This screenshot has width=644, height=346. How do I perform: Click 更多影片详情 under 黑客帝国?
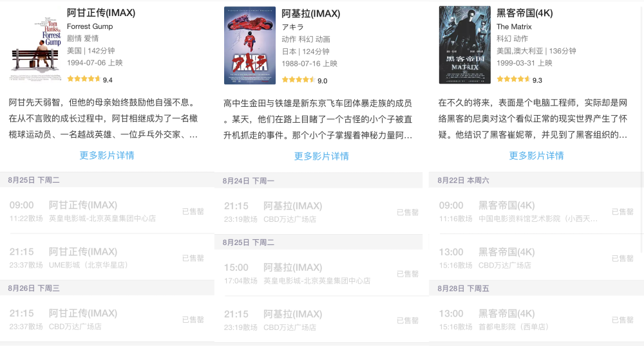536,156
